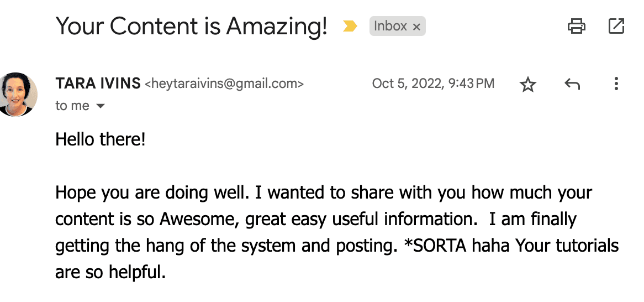Reply to Tara Ivins with the arrow icon
Screen dimensions: 644x302
coord(572,84)
